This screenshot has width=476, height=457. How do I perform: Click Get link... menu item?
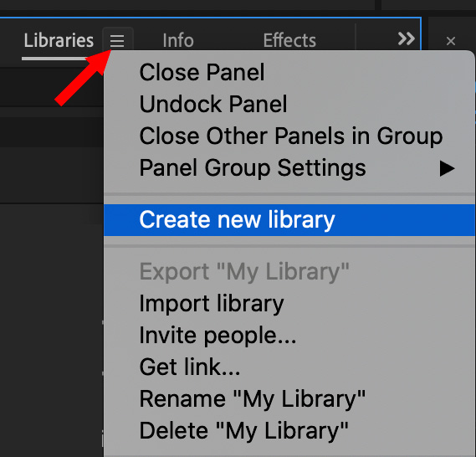(289, 367)
